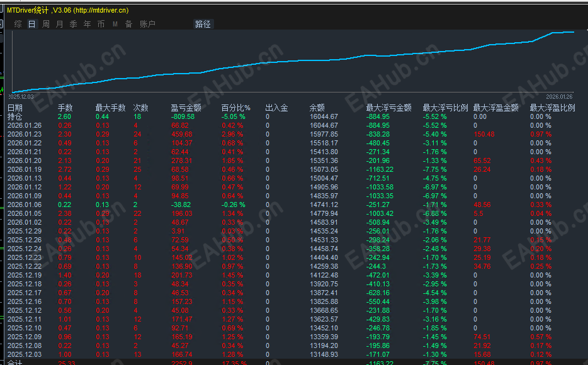Open the 账户 account tab

(x=147, y=24)
